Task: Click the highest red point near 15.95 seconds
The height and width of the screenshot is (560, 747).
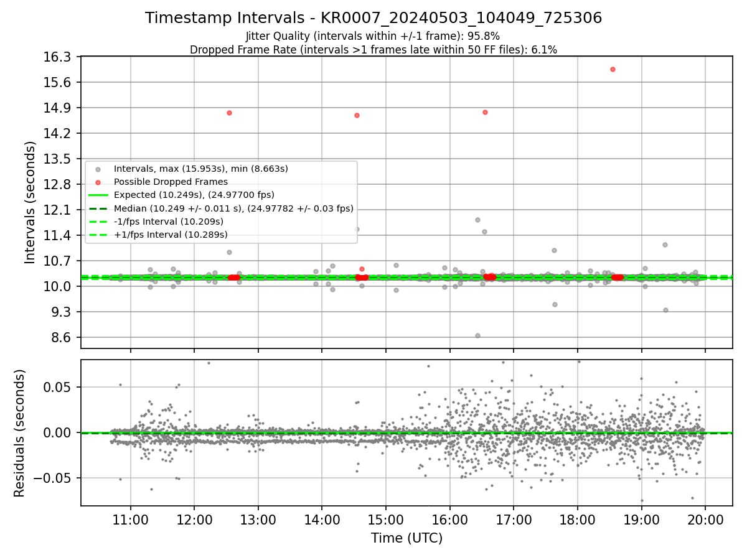Action: click(613, 69)
